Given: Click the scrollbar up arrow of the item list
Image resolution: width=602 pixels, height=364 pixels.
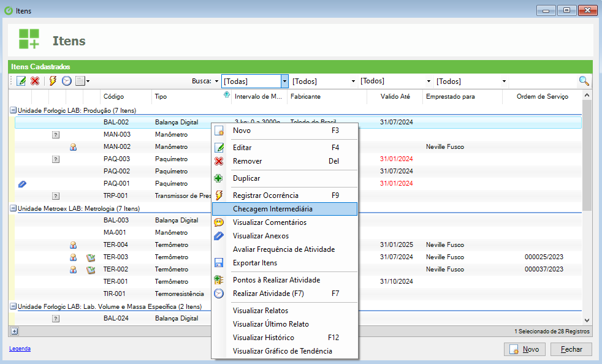Looking at the screenshot, I should tap(587, 95).
